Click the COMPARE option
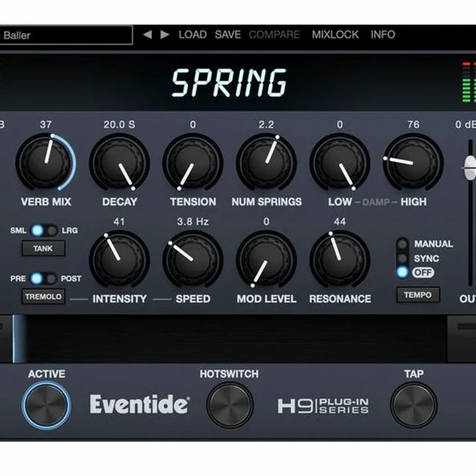The width and height of the screenshot is (476, 476). click(x=274, y=34)
